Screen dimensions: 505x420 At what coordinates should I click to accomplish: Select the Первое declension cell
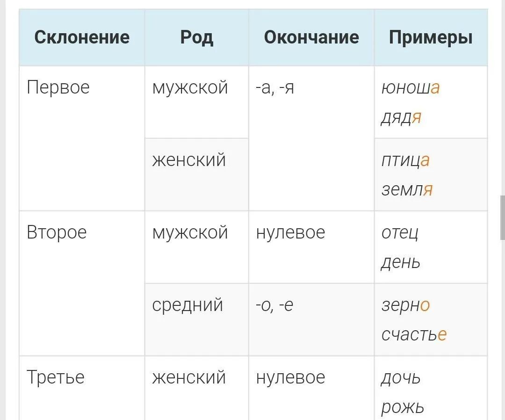point(82,138)
